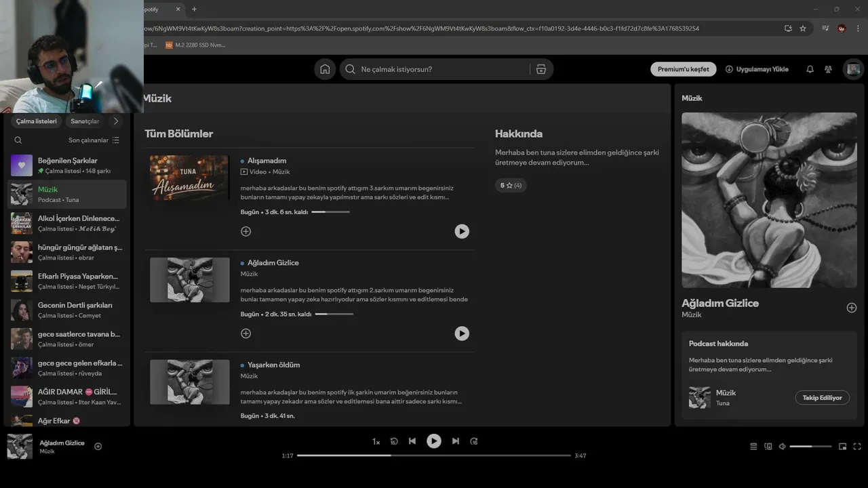Add now playing track to library

coord(98,446)
